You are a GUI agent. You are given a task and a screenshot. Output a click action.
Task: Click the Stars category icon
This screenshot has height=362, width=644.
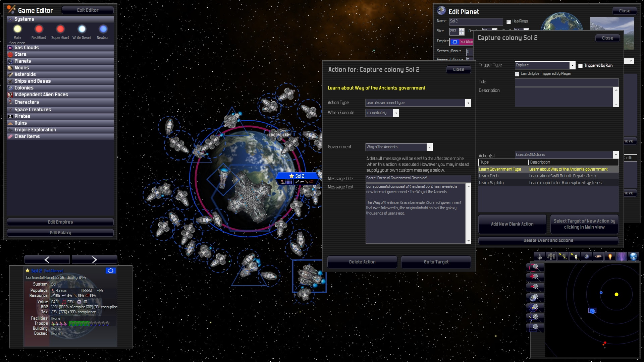tap(10, 54)
